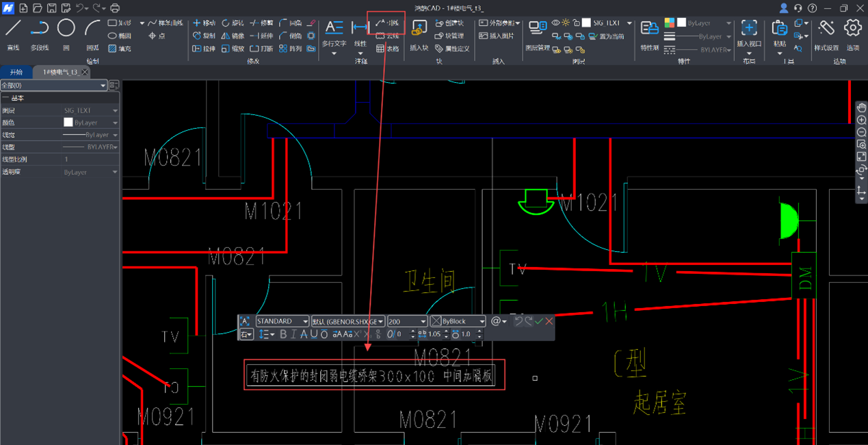The image size is (868, 445).
Task: Toggle bold in text editor toolbar
Action: [284, 334]
